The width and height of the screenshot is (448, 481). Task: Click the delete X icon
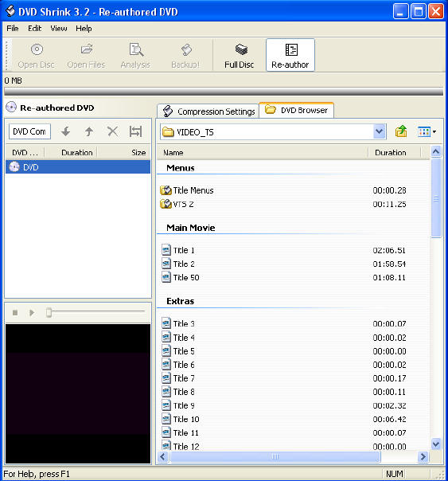tap(112, 131)
